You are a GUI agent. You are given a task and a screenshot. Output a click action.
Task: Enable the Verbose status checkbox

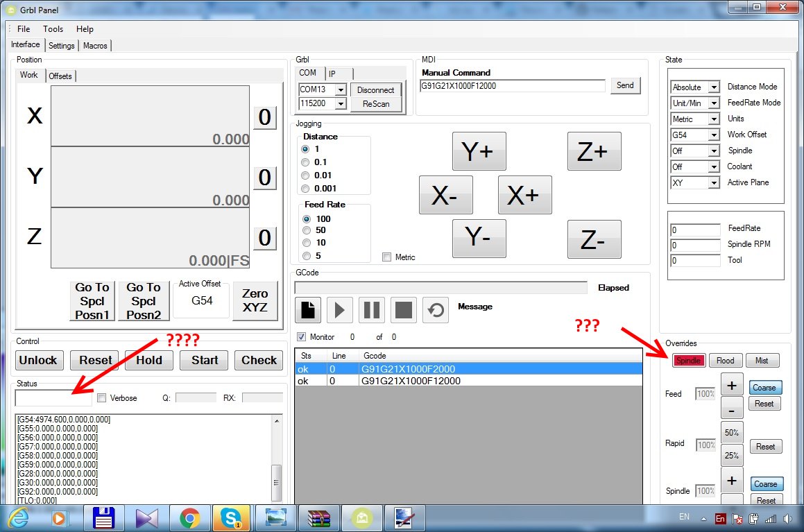(x=101, y=398)
